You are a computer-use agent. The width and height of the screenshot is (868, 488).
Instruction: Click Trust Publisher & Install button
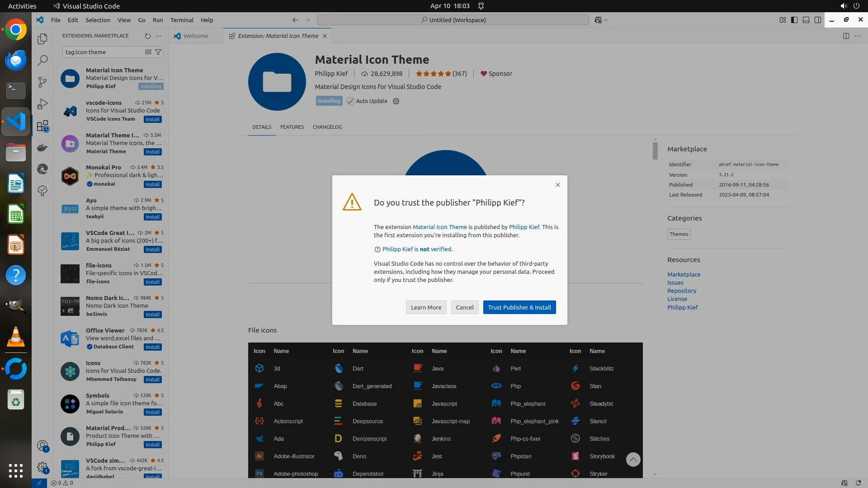click(x=519, y=307)
